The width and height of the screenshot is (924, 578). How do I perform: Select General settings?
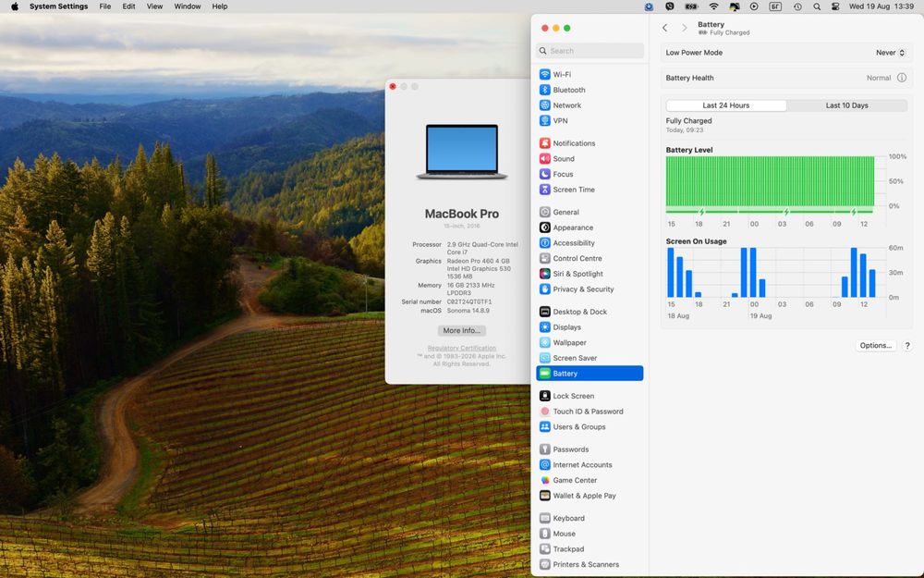coord(590,212)
